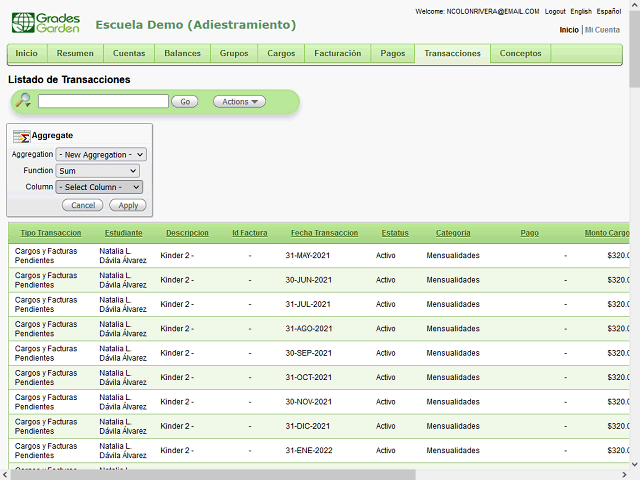
Task: Select the 31-ENE-2022 date cell
Action: coord(309,451)
